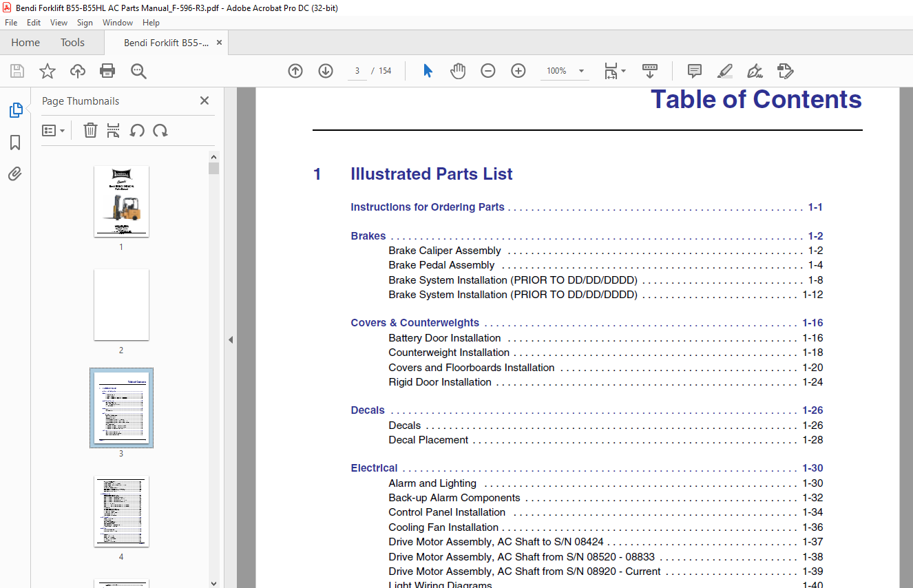Select the Bendi Forklift B55 document tab
This screenshot has height=588, width=913.
(166, 43)
